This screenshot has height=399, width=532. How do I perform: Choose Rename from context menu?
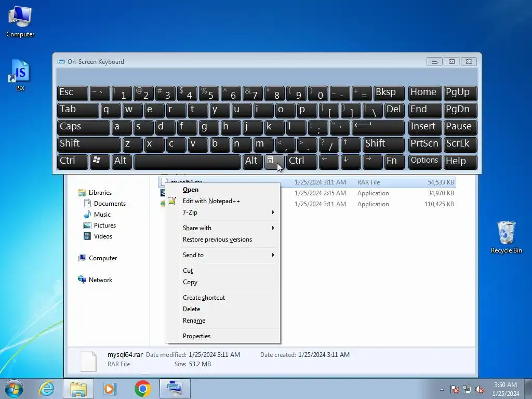[x=229, y=321]
